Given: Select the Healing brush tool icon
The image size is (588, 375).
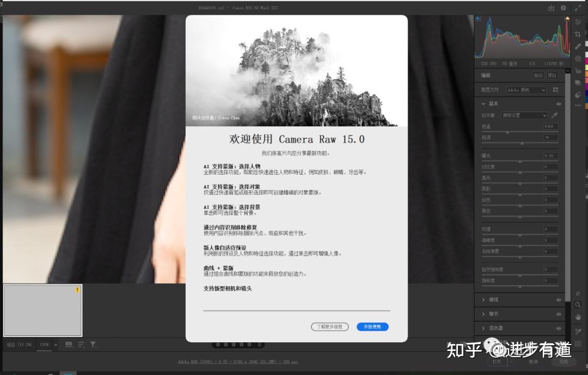Looking at the screenshot, I should pos(578,46).
